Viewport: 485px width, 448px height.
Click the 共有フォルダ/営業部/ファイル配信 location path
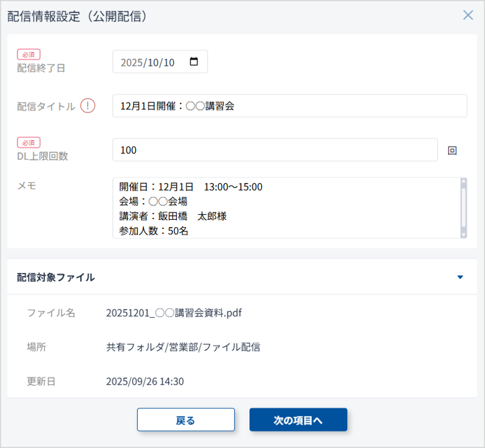pyautogui.click(x=183, y=347)
